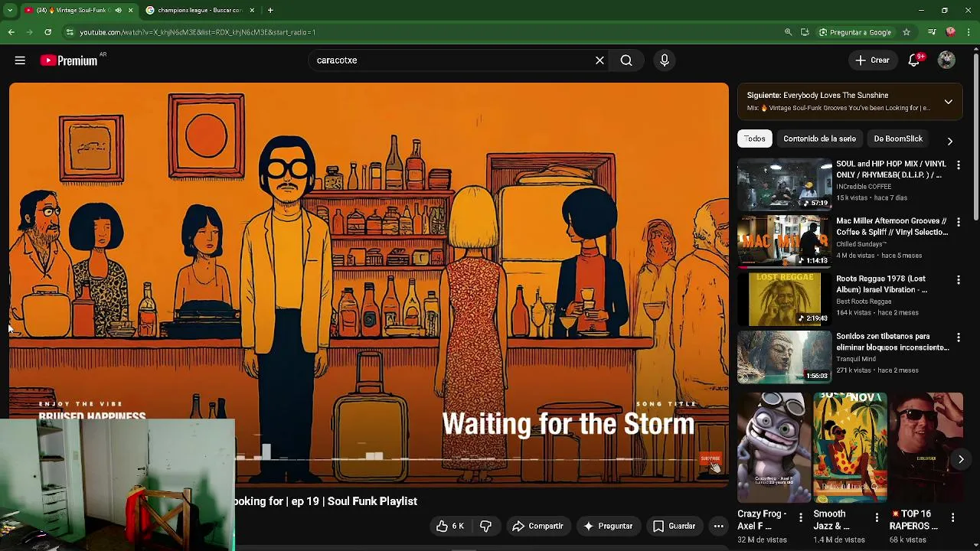The image size is (980, 551).
Task: Click INcredible COFFEE channel name
Action: (x=864, y=187)
